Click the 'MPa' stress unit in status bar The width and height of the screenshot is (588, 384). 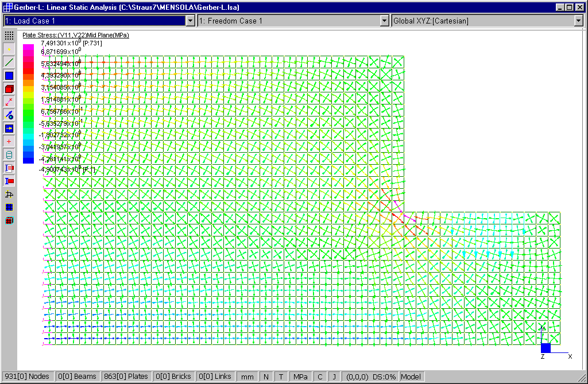pos(300,377)
